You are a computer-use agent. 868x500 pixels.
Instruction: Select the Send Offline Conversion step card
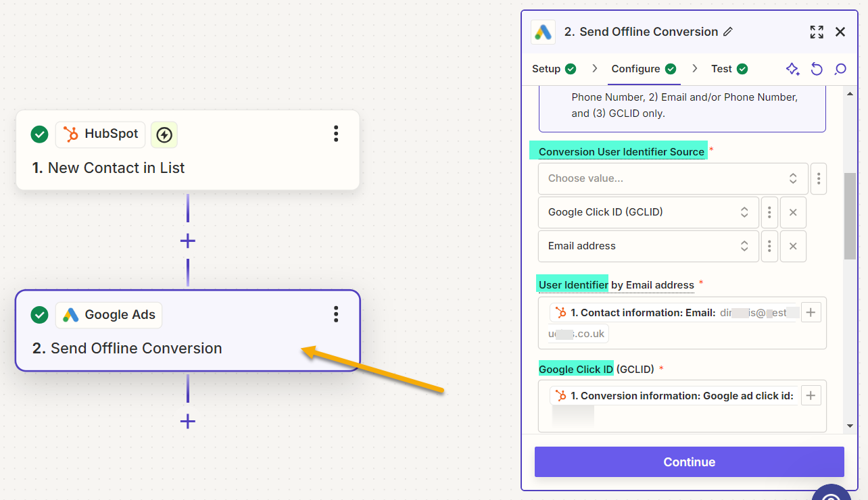(188, 330)
